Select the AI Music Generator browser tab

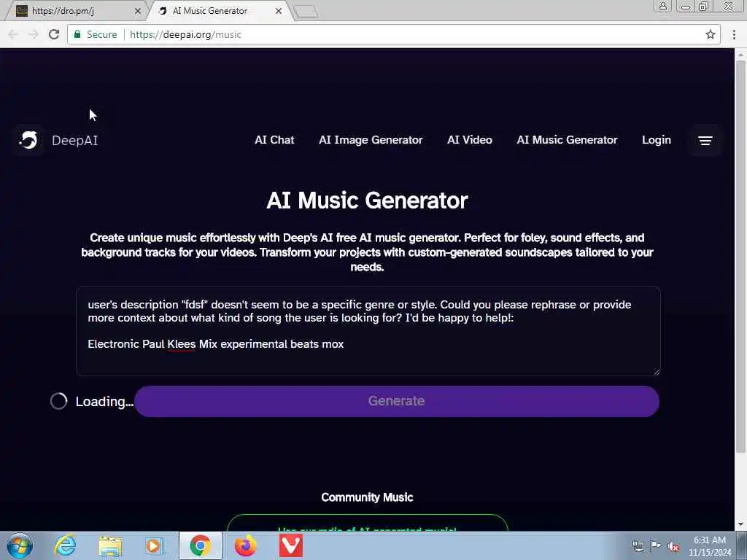coord(217,11)
